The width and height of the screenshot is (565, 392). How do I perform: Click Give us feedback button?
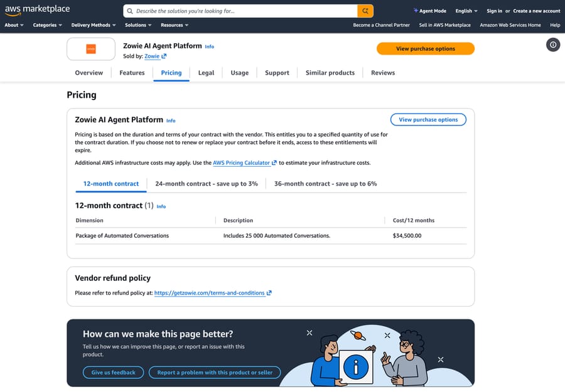click(x=113, y=373)
